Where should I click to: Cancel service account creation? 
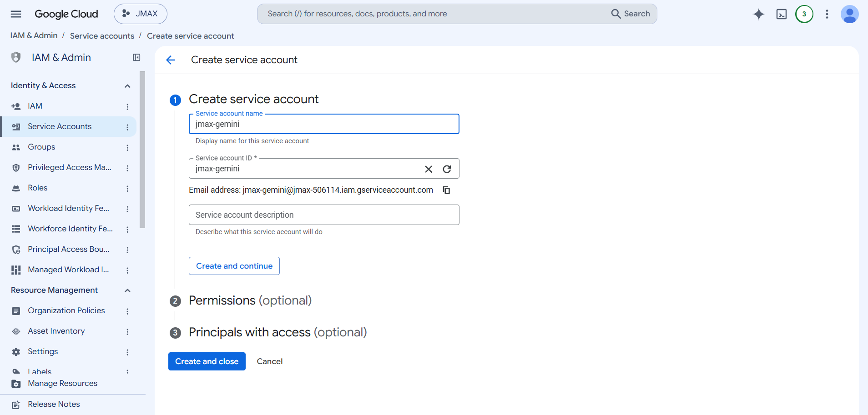coord(270,361)
